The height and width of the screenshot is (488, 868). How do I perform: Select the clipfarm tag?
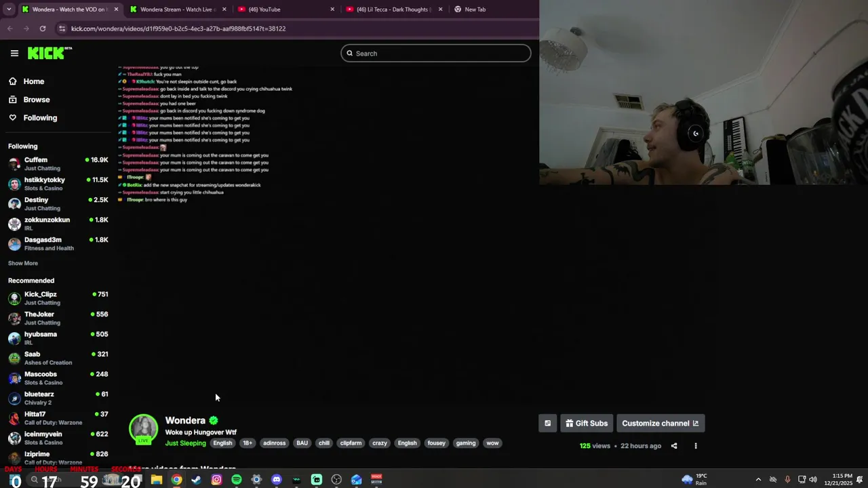click(351, 443)
